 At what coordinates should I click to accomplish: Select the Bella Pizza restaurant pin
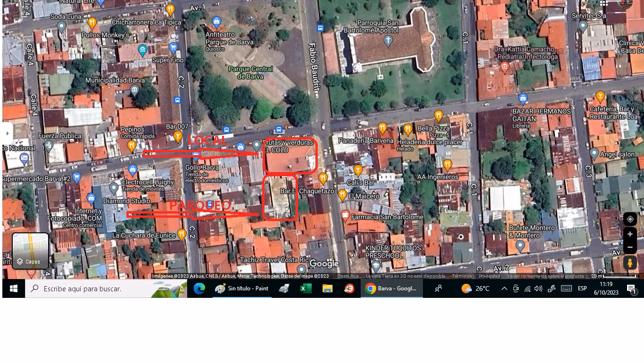coord(438,115)
